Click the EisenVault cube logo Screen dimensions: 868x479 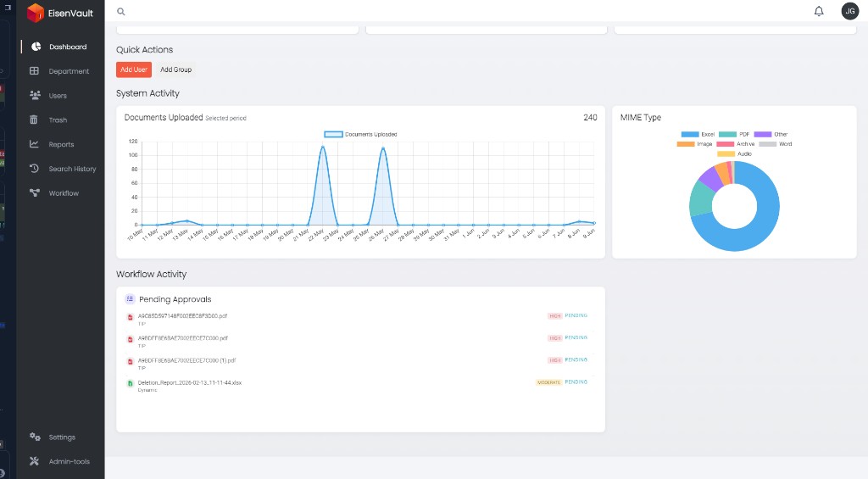click(36, 12)
